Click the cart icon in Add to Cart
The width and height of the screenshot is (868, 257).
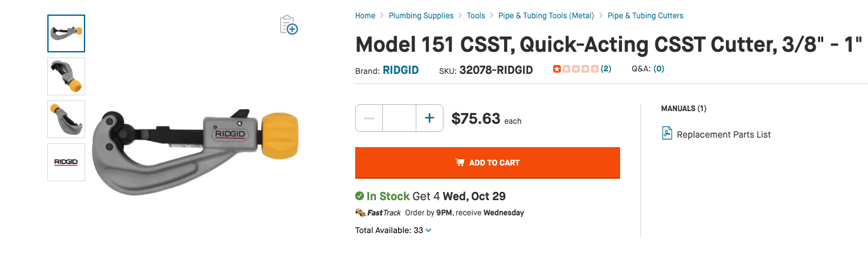pyautogui.click(x=460, y=162)
